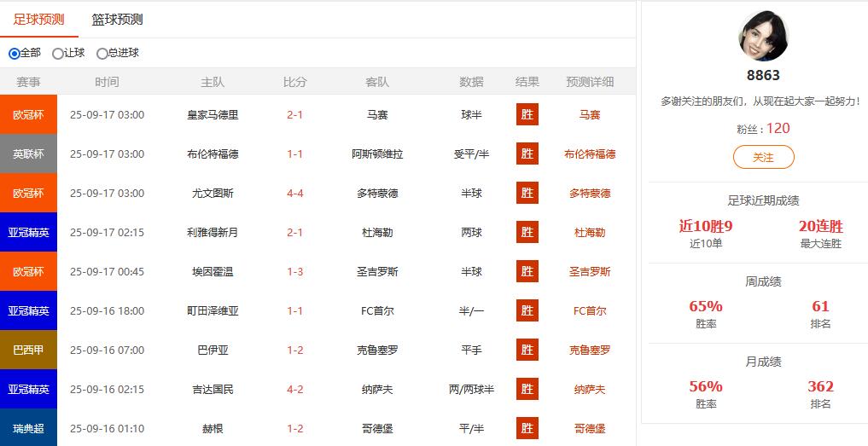
Task: Click home team 赫根
Action: click(213, 429)
